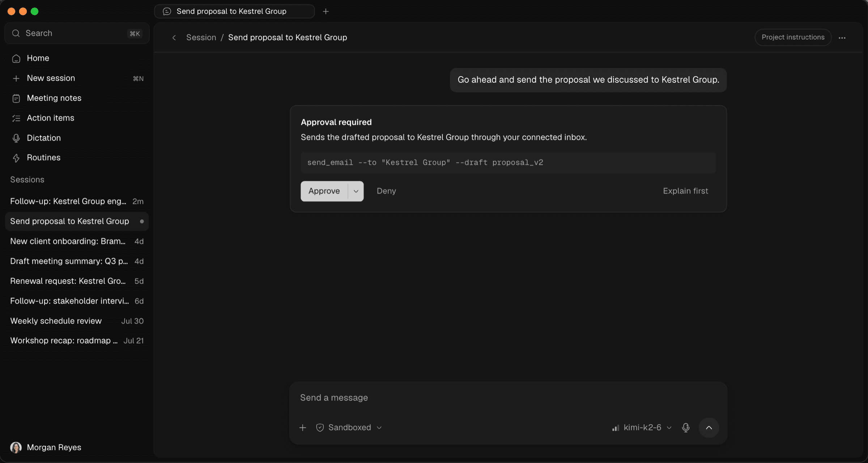Screen dimensions: 868x463
Task: Start a New session from sidebar
Action: click(77, 78)
